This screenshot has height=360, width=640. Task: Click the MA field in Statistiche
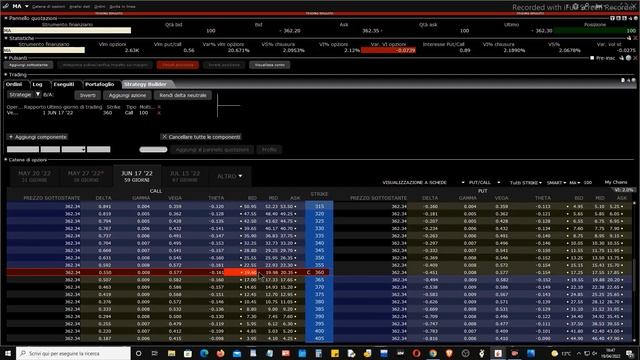point(44,50)
